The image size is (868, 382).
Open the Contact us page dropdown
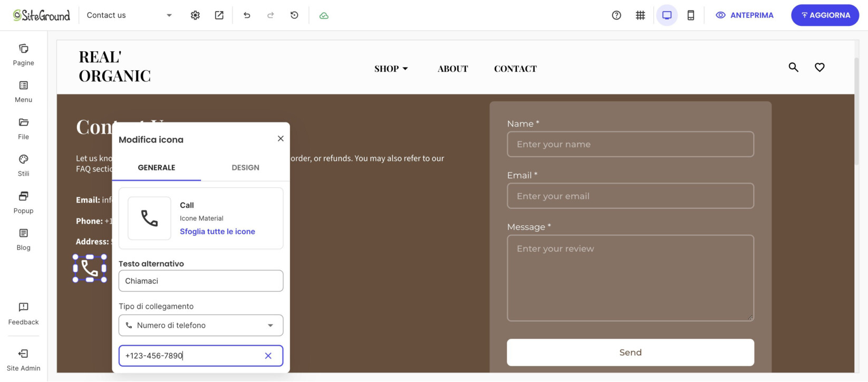click(129, 15)
